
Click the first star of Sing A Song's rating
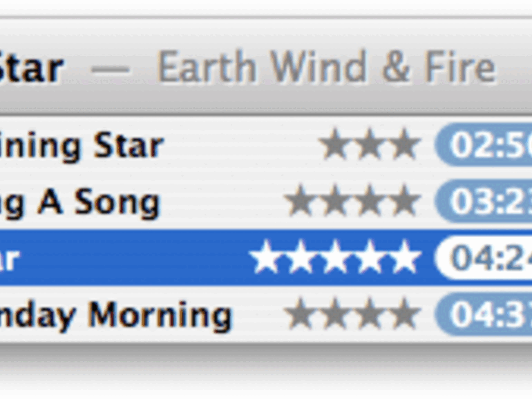click(x=299, y=201)
